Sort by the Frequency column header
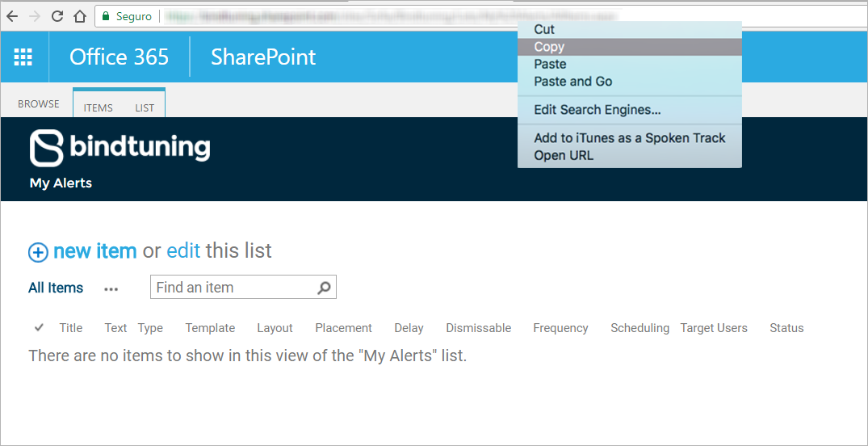The image size is (868, 446). 560,328
